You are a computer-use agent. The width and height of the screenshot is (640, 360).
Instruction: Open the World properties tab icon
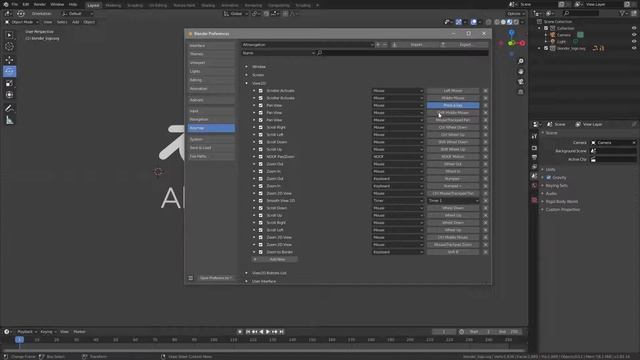[x=534, y=186]
